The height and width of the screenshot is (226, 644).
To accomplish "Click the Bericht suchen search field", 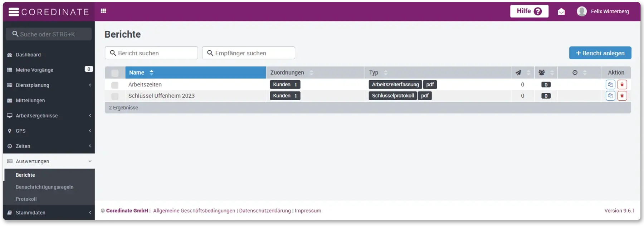I will (151, 53).
